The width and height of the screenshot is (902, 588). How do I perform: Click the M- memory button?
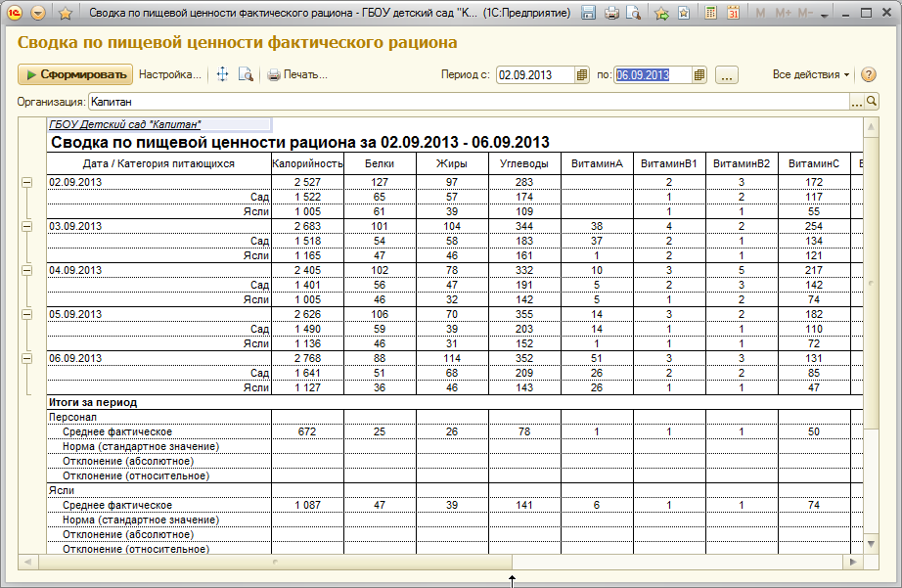(x=805, y=13)
